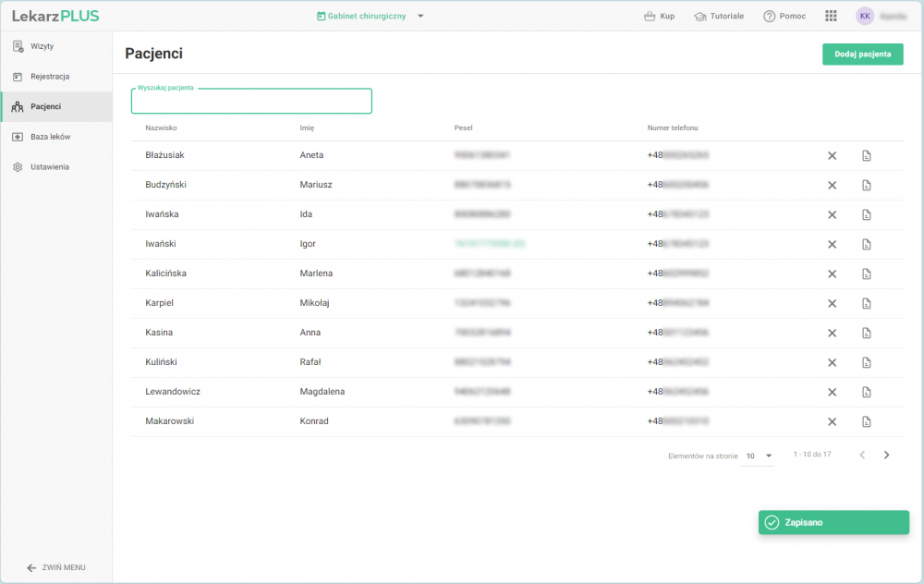Open document icon for Budzyński Mariusz
Viewport: 924px width, 584px height.
pos(867,185)
